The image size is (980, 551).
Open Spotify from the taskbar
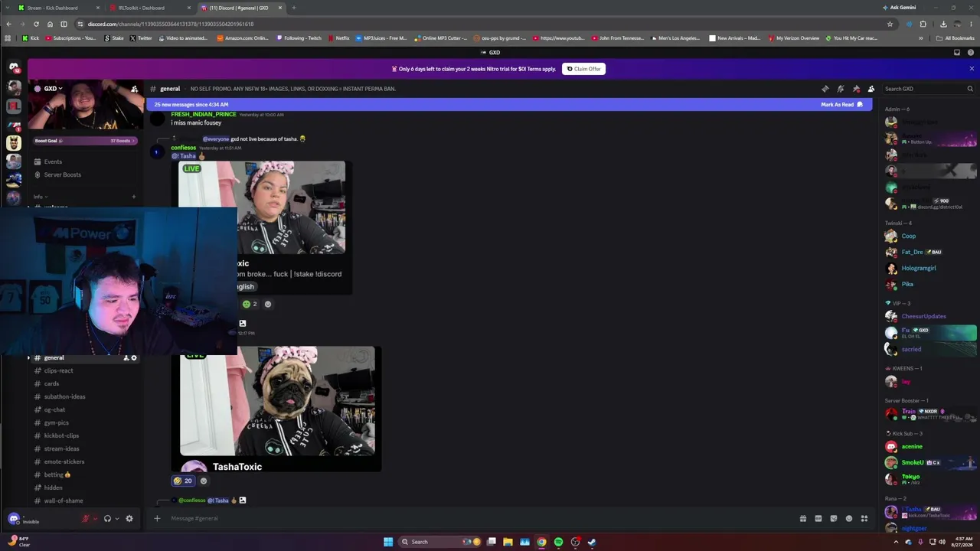(558, 542)
